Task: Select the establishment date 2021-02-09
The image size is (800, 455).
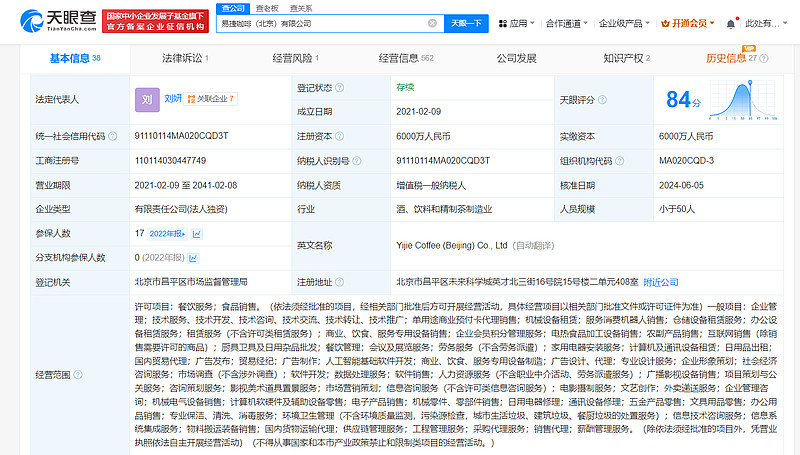Action: click(418, 112)
